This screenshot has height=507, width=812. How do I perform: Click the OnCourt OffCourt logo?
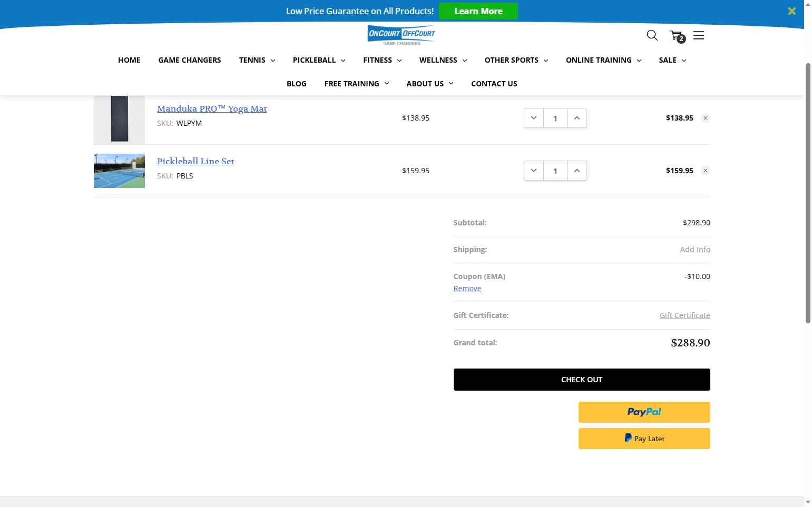pos(402,35)
